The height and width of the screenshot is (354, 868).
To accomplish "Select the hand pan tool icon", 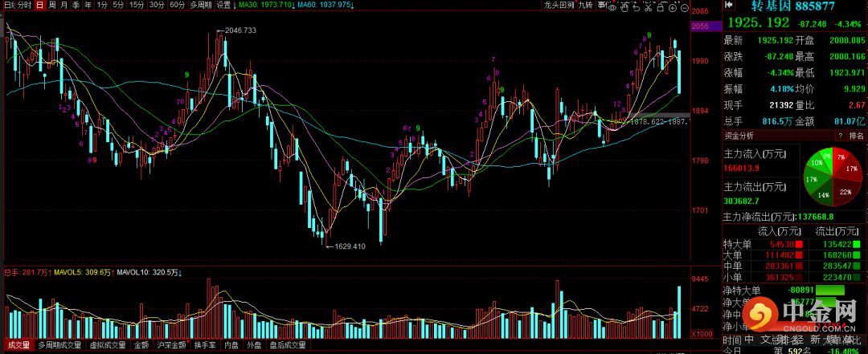I will pos(624,7).
